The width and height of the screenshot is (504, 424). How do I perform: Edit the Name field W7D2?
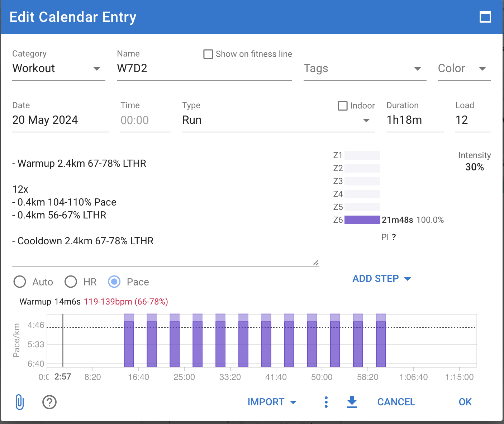click(204, 69)
